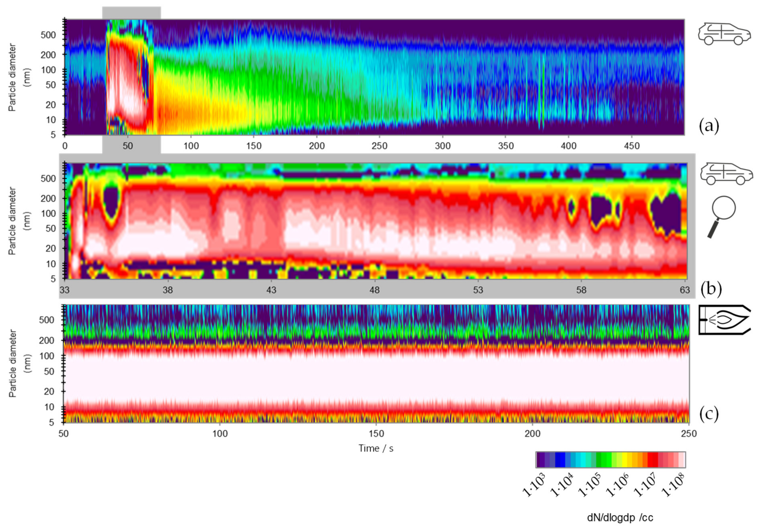The image size is (760, 532).
Task: Click the 43 tick in panel (b)
Action: click(271, 290)
